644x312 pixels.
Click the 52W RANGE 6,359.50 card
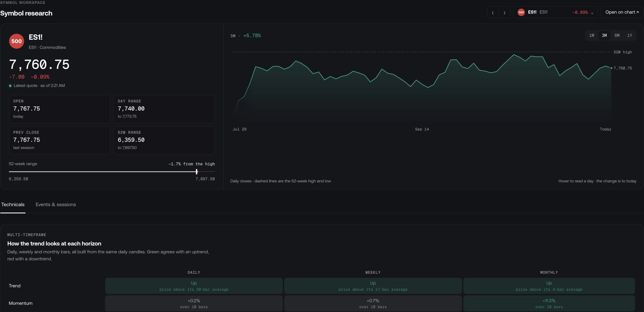164,140
